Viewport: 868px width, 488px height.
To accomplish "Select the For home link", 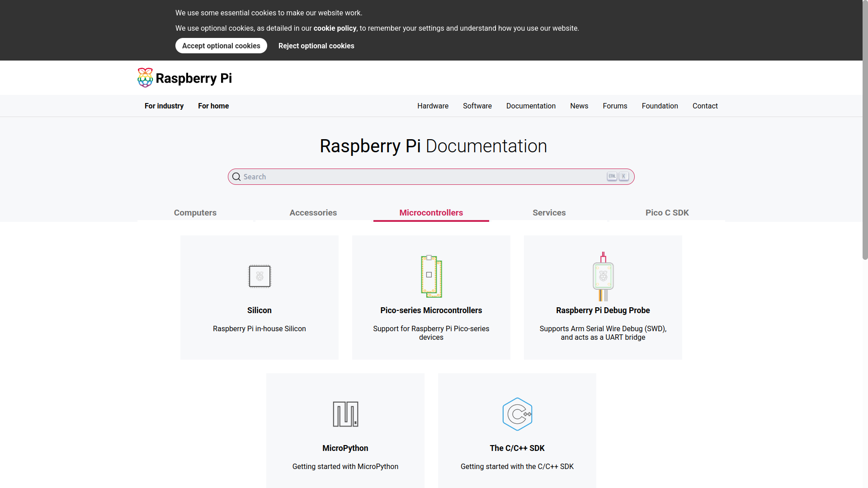I will tap(213, 106).
